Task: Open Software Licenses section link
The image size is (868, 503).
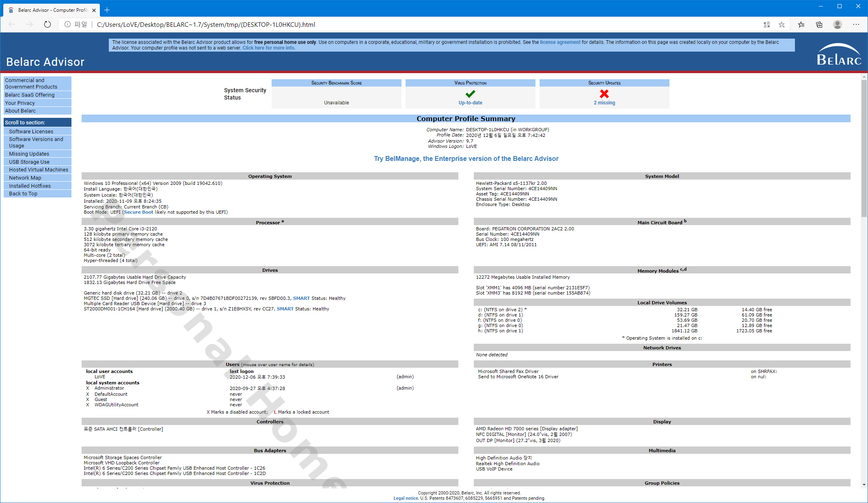Action: (31, 131)
